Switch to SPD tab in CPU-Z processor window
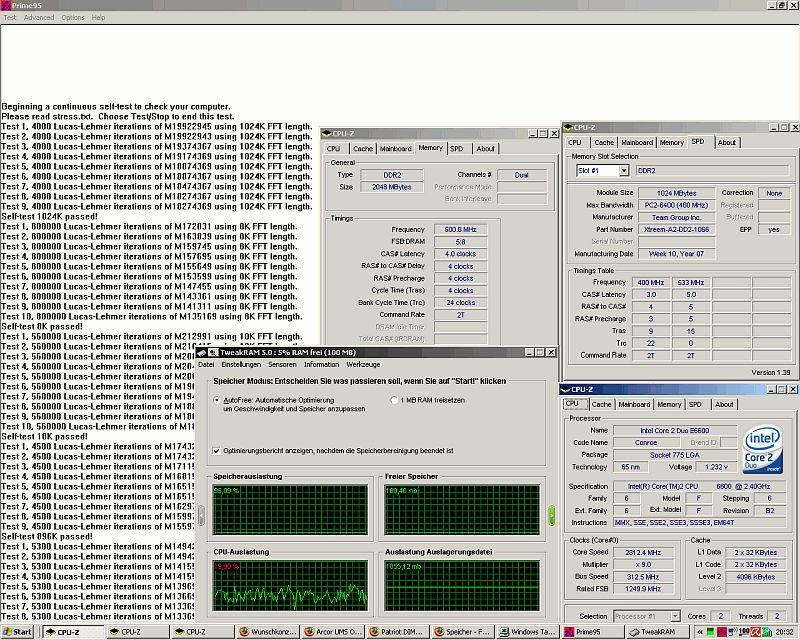Screen dimensions: 800x640 [695, 405]
